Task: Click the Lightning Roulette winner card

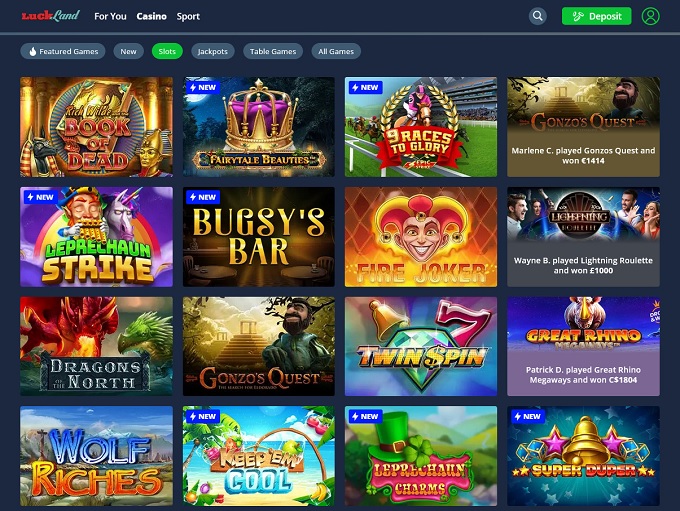Action: [x=583, y=237]
